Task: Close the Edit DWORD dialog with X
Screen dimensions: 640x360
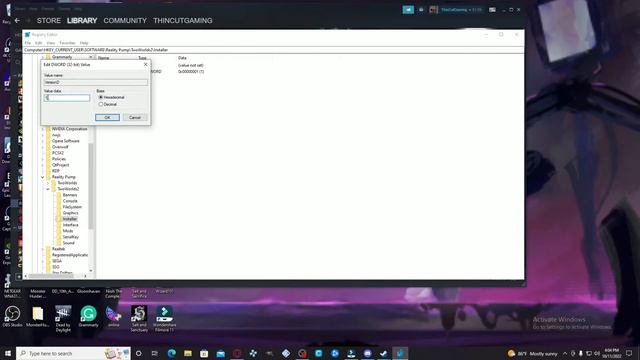Action: [145, 64]
